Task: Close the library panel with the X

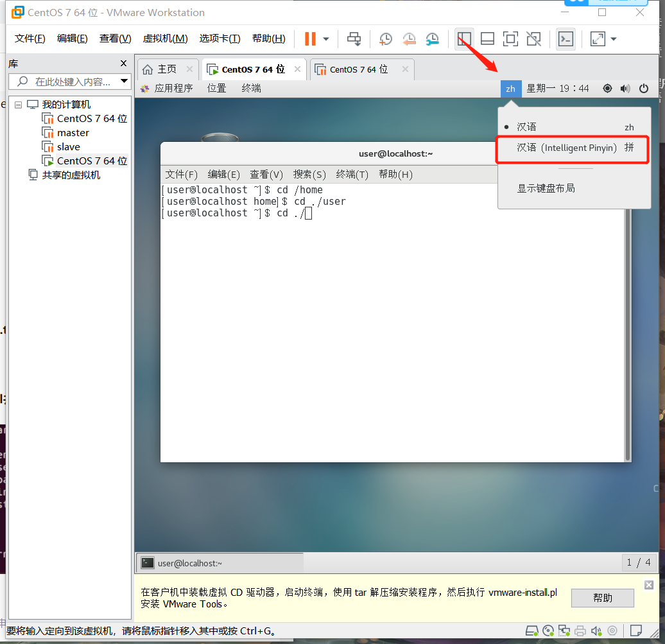Action: pos(123,63)
